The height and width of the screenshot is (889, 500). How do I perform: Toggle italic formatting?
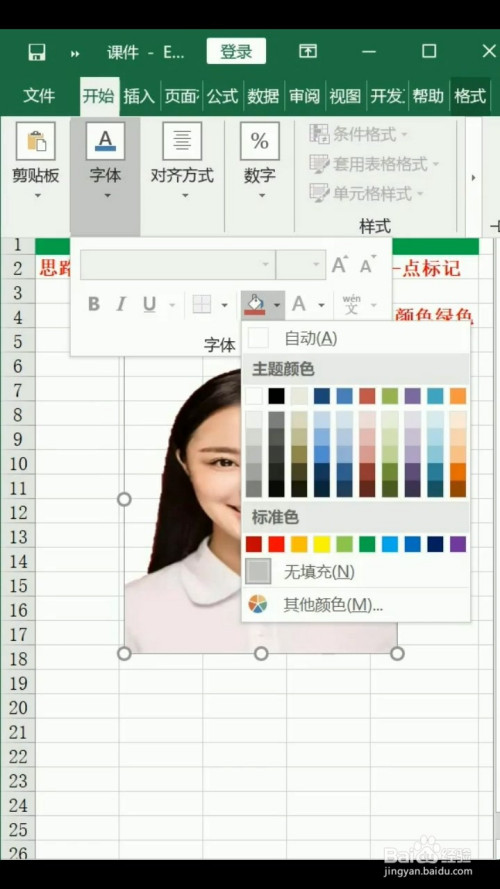(x=121, y=304)
